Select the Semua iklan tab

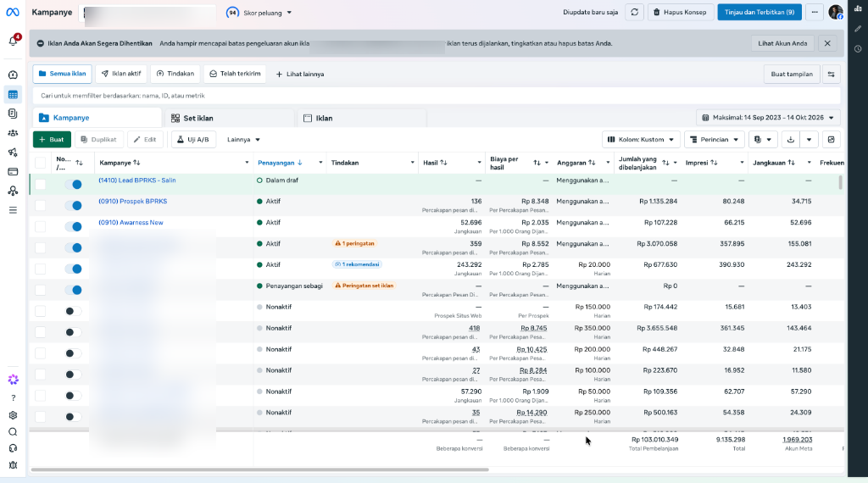point(62,74)
